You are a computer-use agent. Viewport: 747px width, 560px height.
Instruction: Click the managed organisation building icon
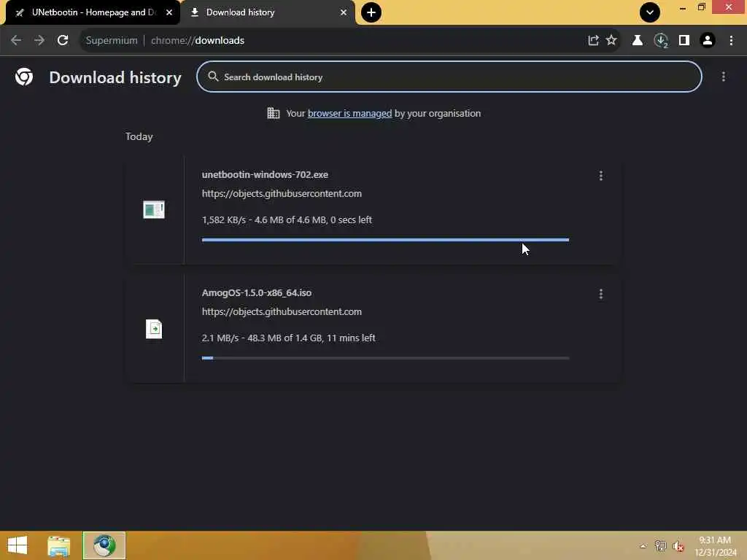click(x=274, y=113)
